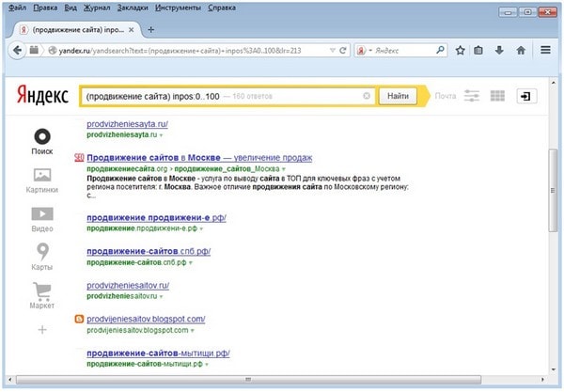Open search settings sliders icon
Image resolution: width=564 pixels, height=392 pixels.
pos(472,96)
